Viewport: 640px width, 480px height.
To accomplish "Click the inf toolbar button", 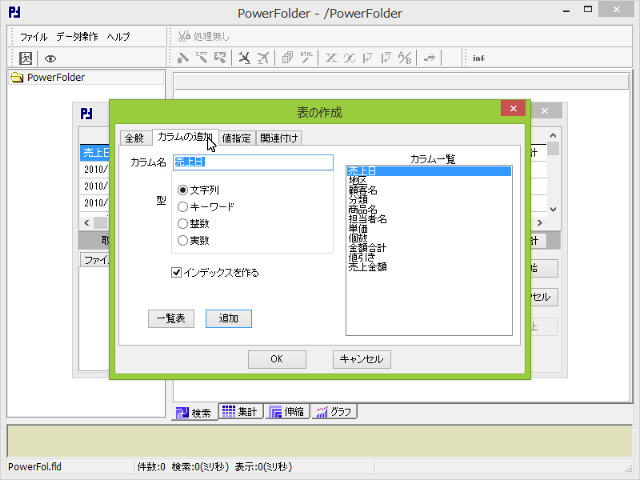I will click(479, 58).
